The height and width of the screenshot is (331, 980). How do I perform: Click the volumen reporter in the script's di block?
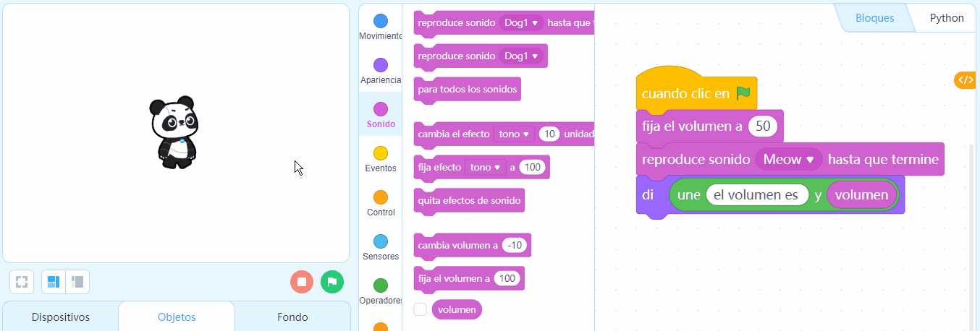[862, 195]
